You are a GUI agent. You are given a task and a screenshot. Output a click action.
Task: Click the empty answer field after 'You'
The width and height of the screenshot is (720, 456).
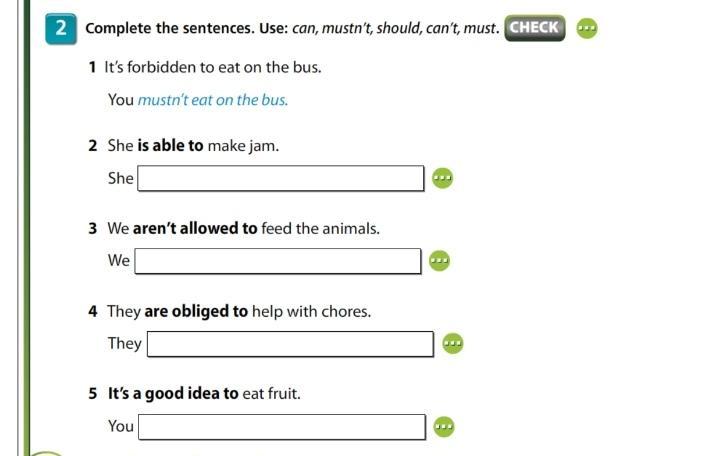point(281,427)
